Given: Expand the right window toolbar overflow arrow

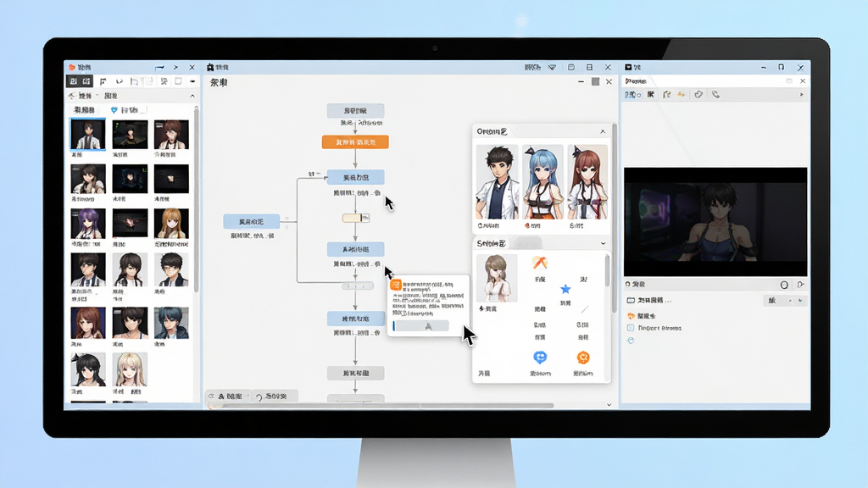Looking at the screenshot, I should tap(802, 95).
